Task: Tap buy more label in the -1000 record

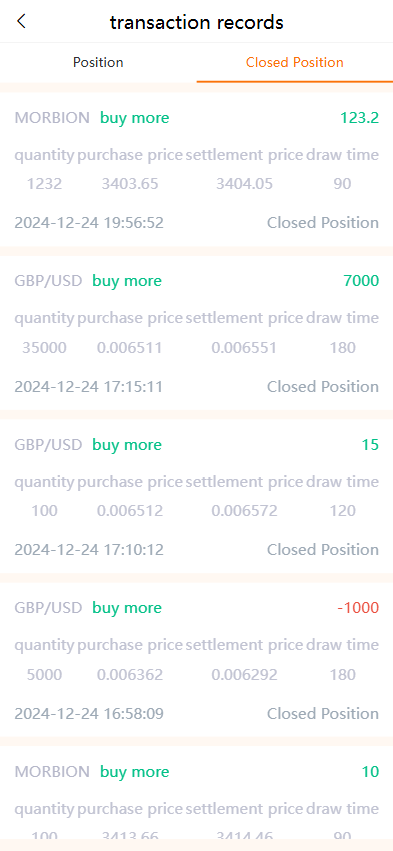Action: [127, 608]
